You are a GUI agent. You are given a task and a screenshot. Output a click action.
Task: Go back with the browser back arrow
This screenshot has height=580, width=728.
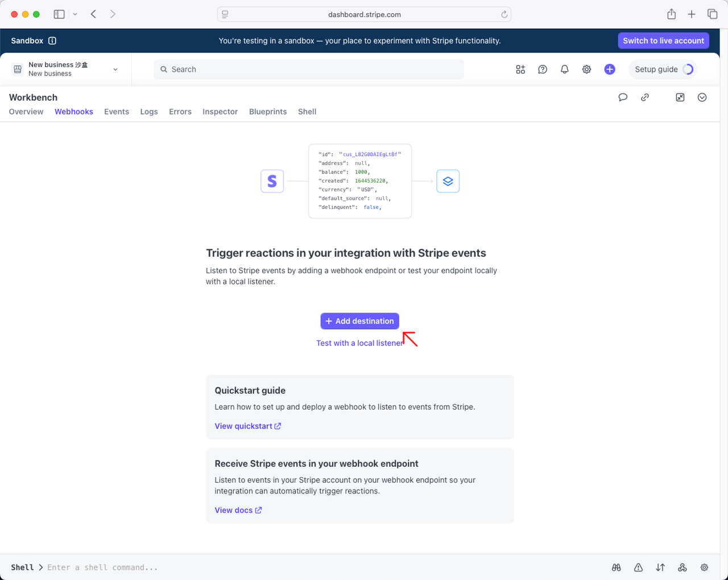click(x=94, y=14)
